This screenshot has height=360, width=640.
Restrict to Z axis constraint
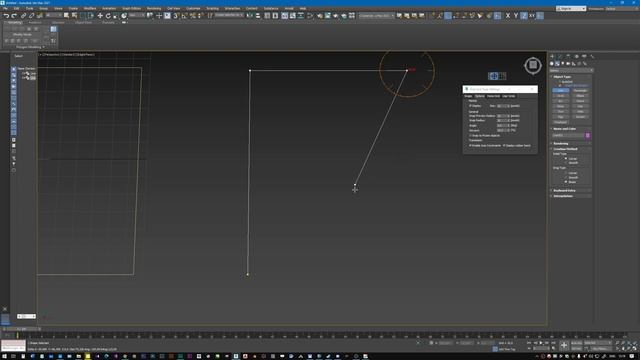tap(524, 16)
